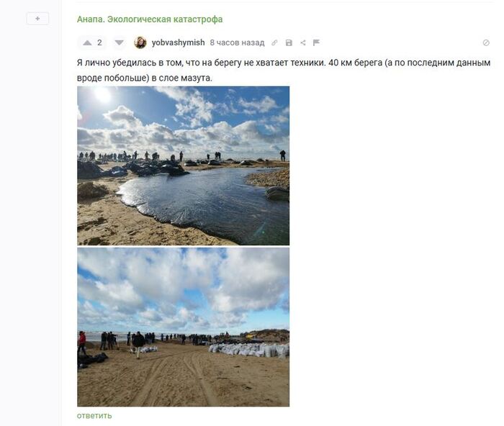Click the comment line about 'не хватает техники'
Viewport: 504px width, 426px height.
284,63
